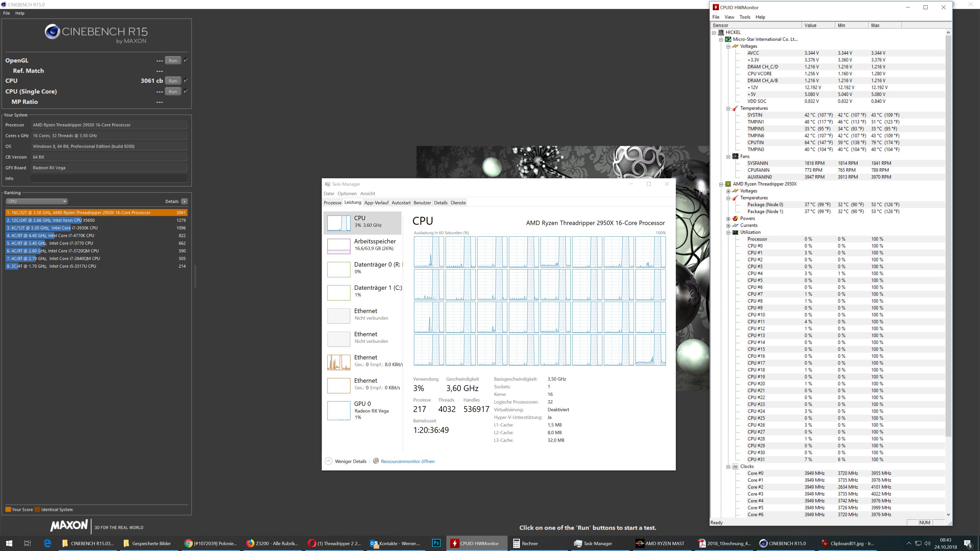This screenshot has width=980, height=551.
Task: Click the Weniger Details chevron icon
Action: click(x=328, y=461)
